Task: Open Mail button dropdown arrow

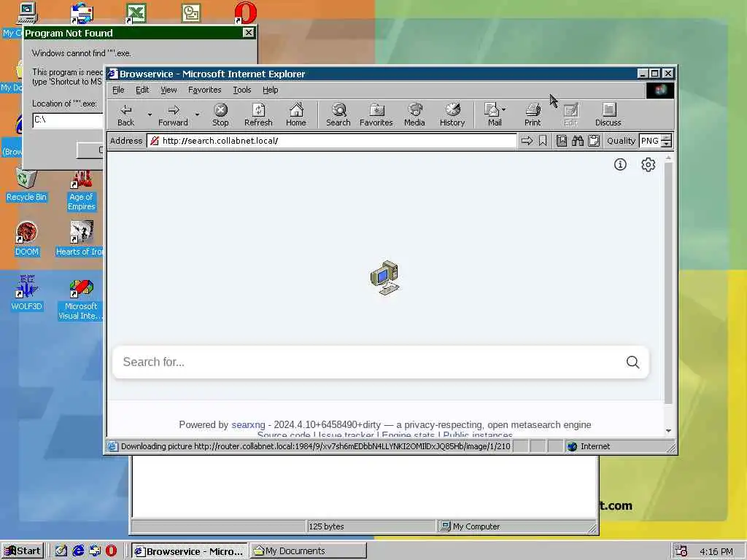Action: point(504,109)
